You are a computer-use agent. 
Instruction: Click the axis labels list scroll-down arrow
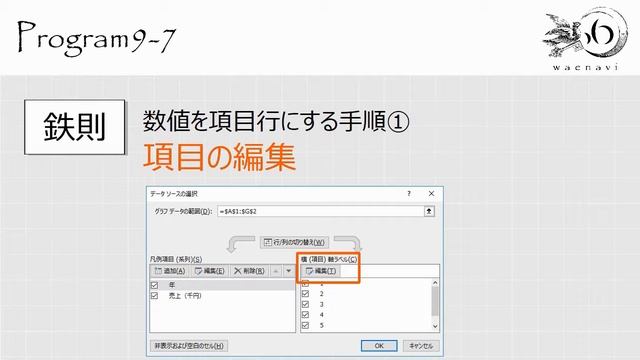[x=435, y=326]
